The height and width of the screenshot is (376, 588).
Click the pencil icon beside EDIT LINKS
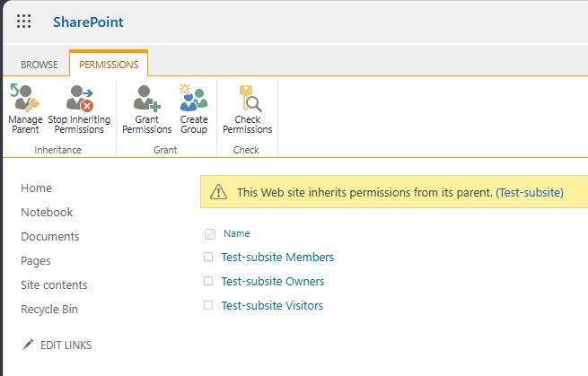(x=28, y=345)
